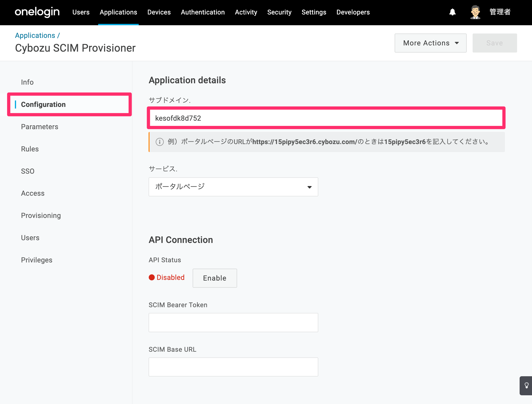Click the API Connection heading

tap(181, 240)
